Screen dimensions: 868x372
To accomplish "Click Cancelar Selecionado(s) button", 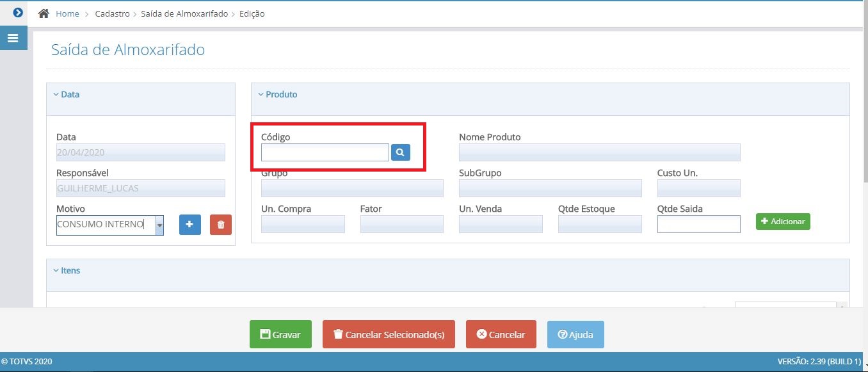I will [389, 334].
